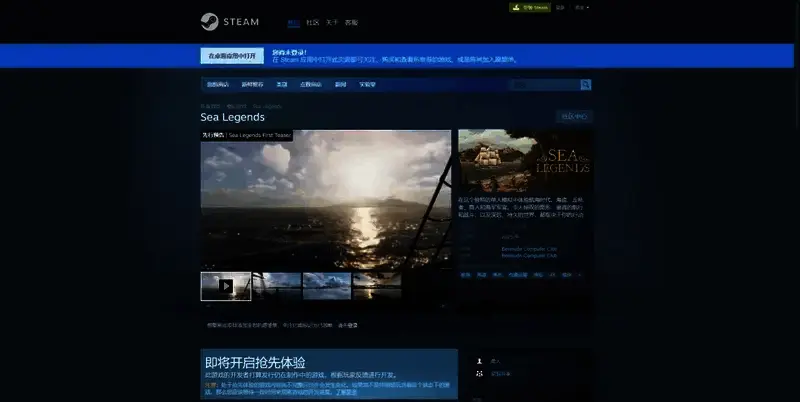Click the family sharing icon
The width and height of the screenshot is (800, 402).
coord(479,374)
